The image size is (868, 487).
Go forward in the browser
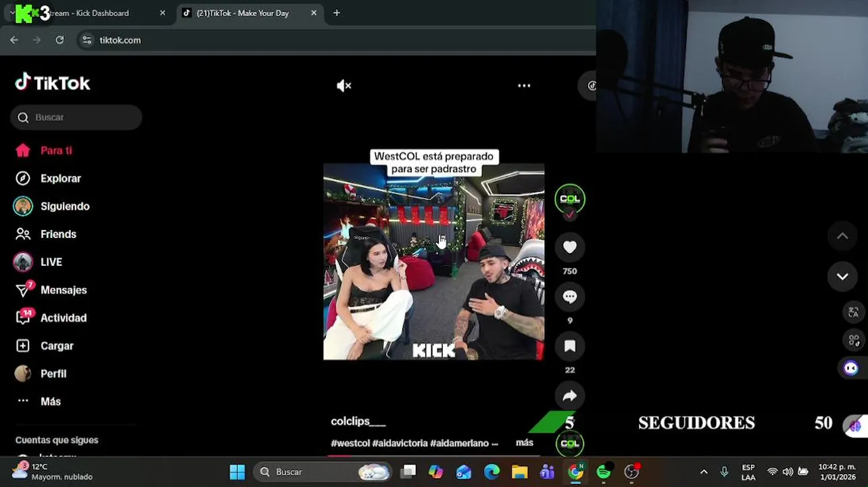37,40
